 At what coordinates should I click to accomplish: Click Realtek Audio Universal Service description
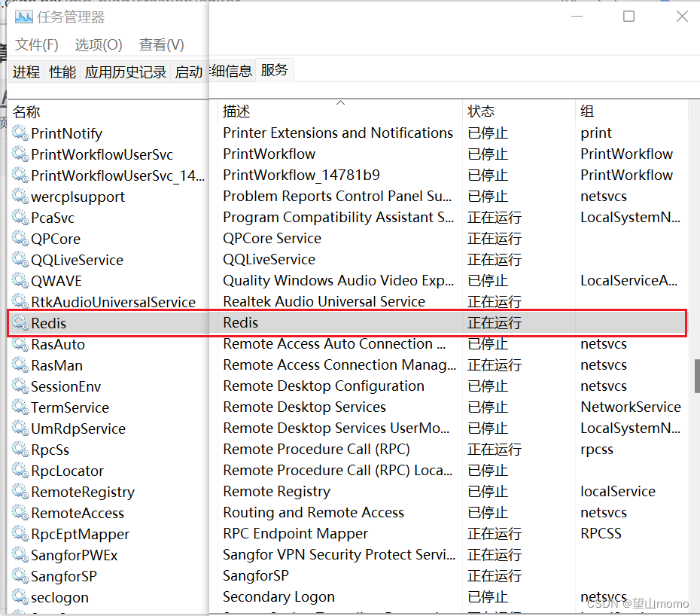pos(324,301)
